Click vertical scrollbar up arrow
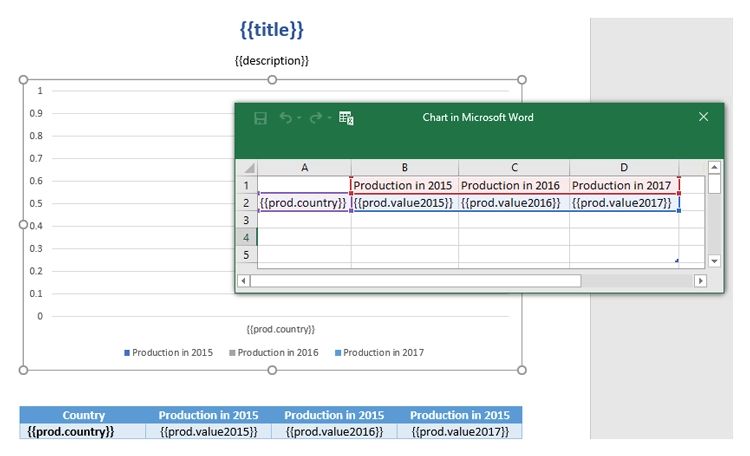Viewport: 750px width, 456px height. click(x=714, y=167)
